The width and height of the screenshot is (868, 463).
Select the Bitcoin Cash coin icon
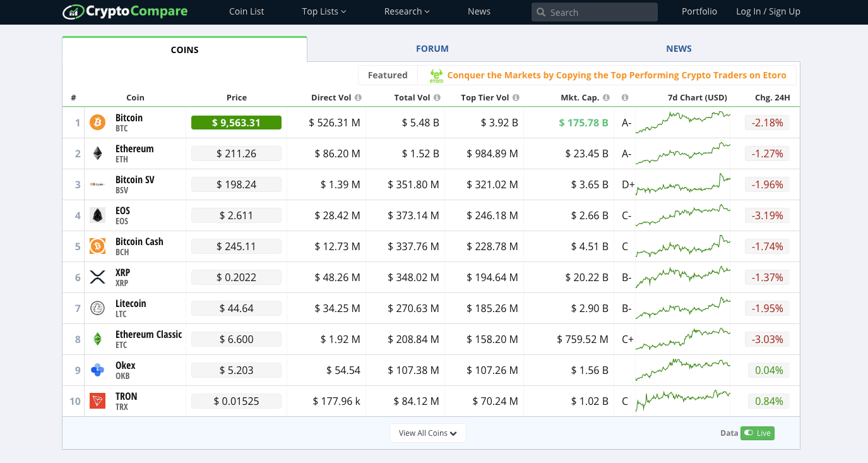[x=97, y=246]
